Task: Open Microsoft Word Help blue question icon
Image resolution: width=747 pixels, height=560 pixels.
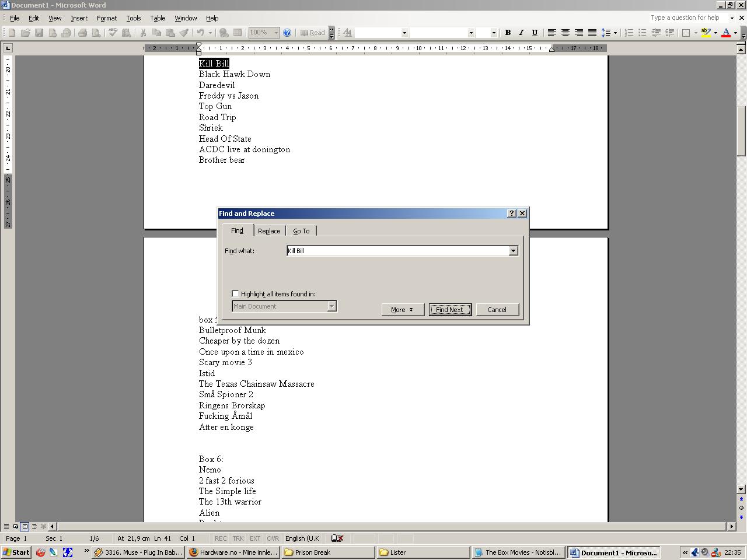Action: [287, 33]
